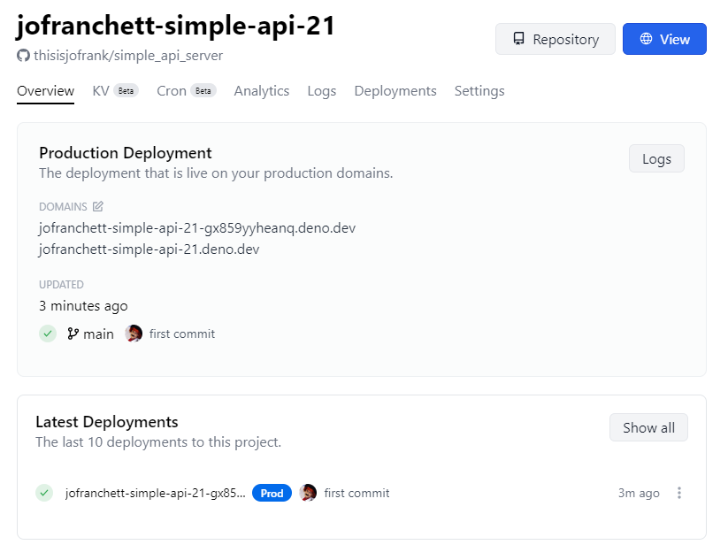The image size is (728, 560).
Task: Open the deployment's three-dot options menu
Action: [679, 493]
